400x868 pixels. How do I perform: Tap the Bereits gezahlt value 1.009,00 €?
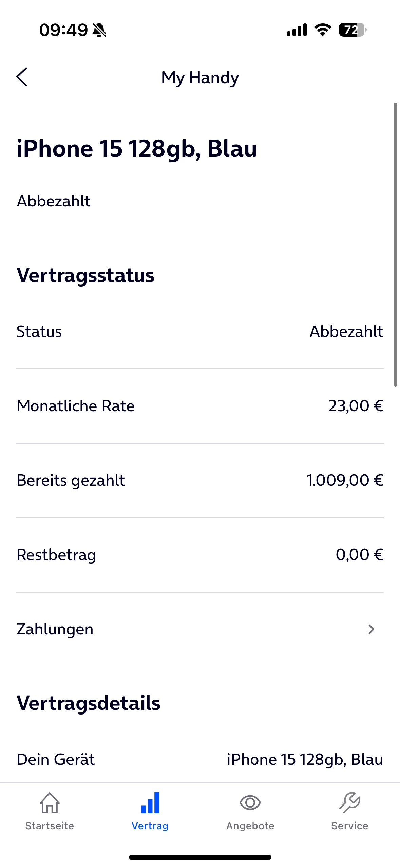345,480
